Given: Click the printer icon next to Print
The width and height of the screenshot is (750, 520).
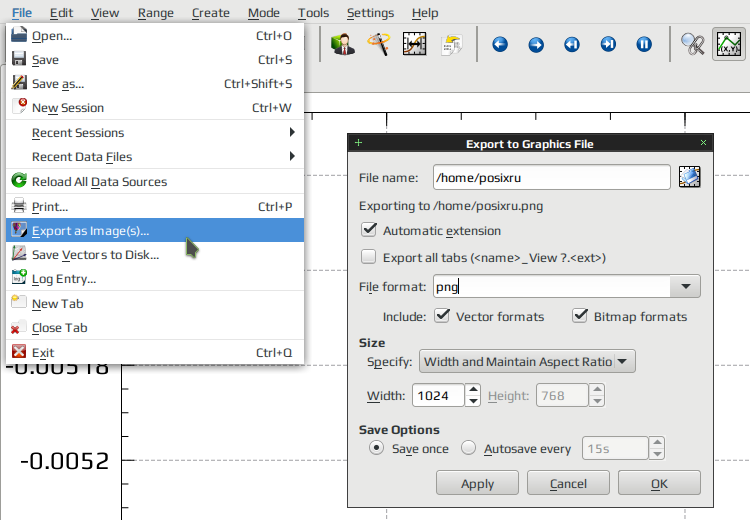Looking at the screenshot, I should [x=19, y=206].
